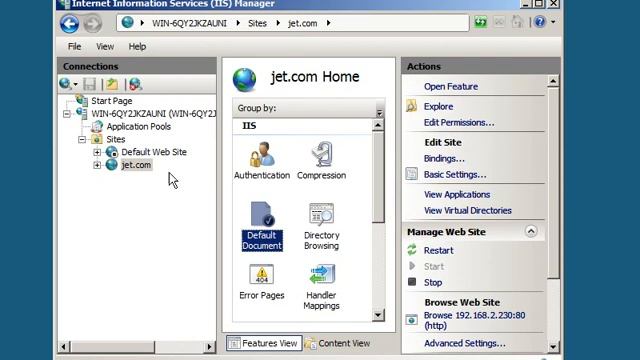The height and width of the screenshot is (360, 640).
Task: Open the Bindings link
Action: coord(444,158)
